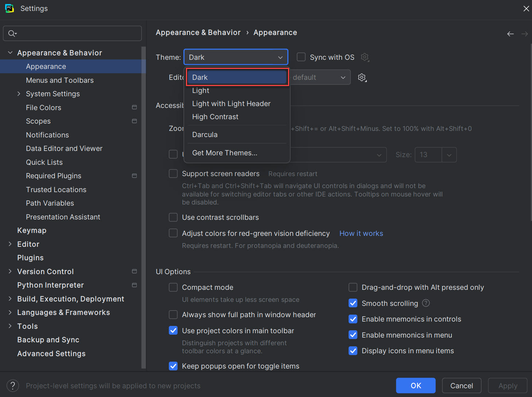Click the help question mark at bottom left

[12, 385]
